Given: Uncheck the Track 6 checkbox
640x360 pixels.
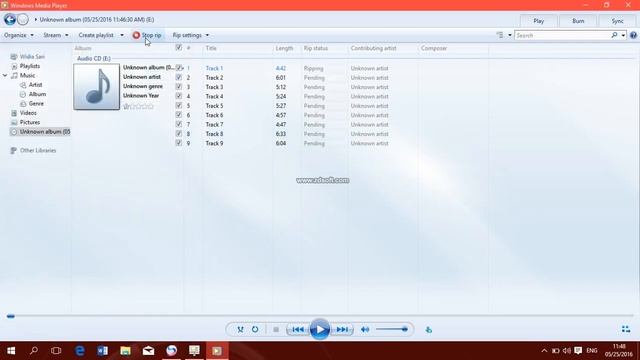Looking at the screenshot, I should pyautogui.click(x=178, y=114).
